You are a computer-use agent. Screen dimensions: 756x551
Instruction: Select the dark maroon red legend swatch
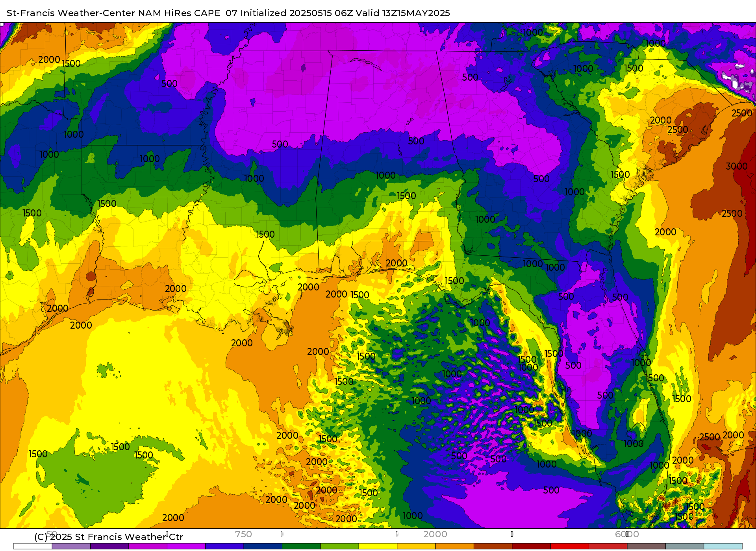point(531,546)
